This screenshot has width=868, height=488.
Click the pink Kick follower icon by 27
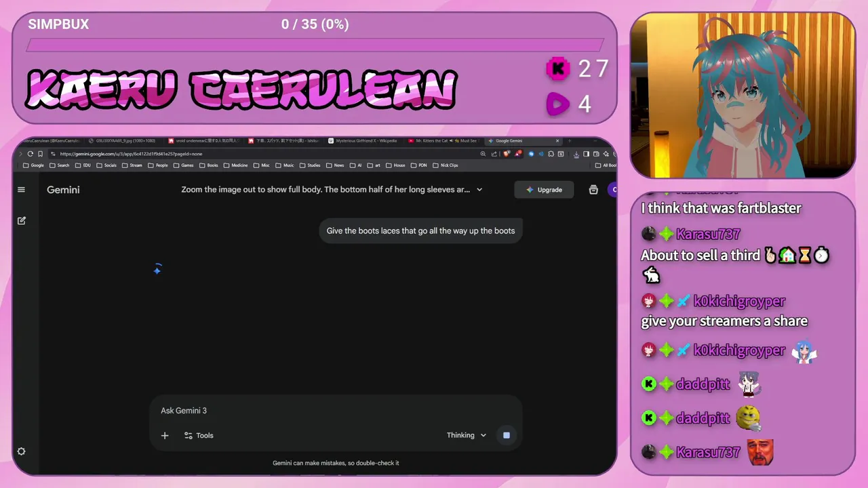click(558, 68)
